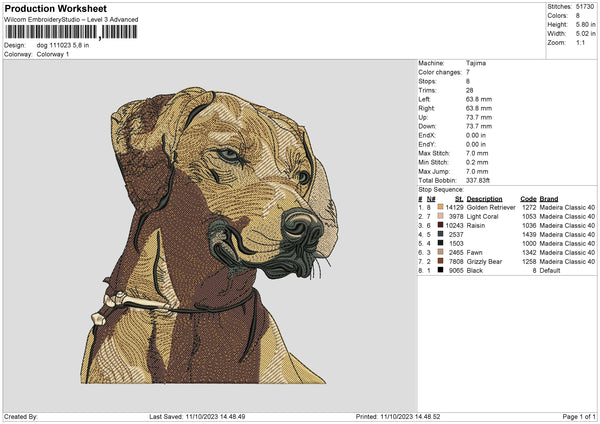600x424 pixels.
Task: Click thread code 1272
Action: tap(529, 207)
